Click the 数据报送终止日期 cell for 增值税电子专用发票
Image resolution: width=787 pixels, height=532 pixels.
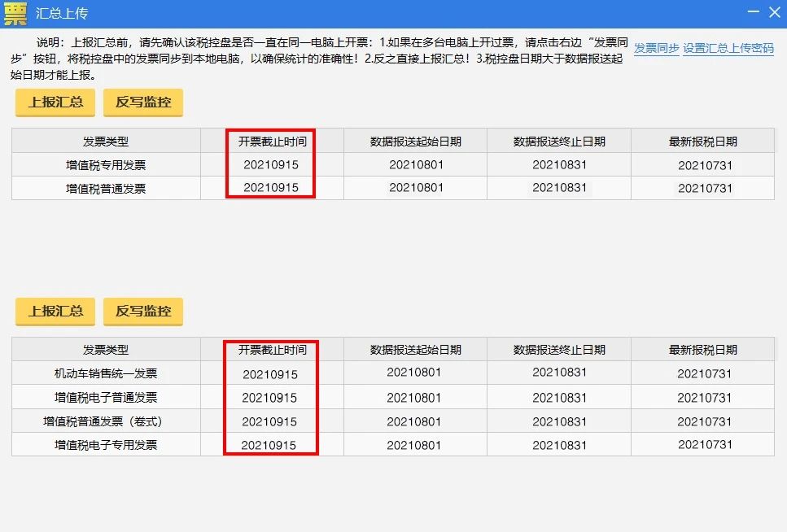click(560, 445)
